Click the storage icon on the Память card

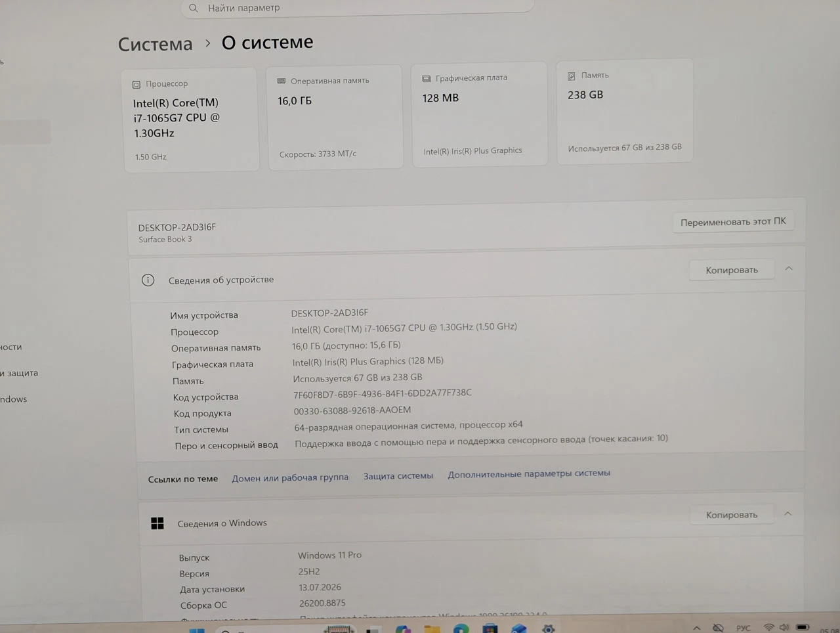(x=572, y=76)
